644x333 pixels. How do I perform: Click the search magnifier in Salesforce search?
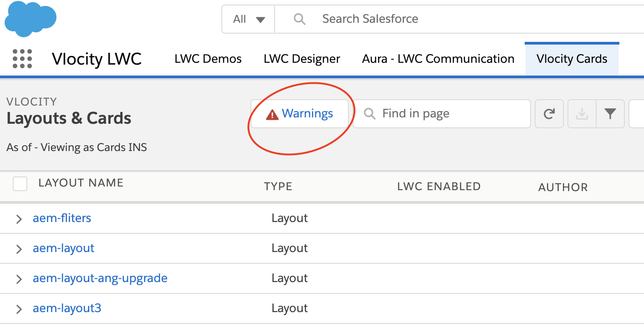coord(299,19)
